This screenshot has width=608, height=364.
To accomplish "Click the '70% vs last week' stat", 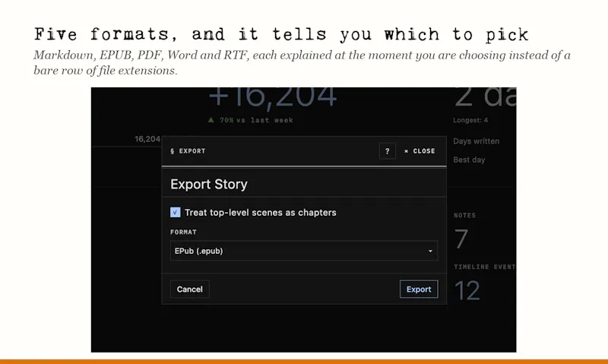I will point(251,120).
